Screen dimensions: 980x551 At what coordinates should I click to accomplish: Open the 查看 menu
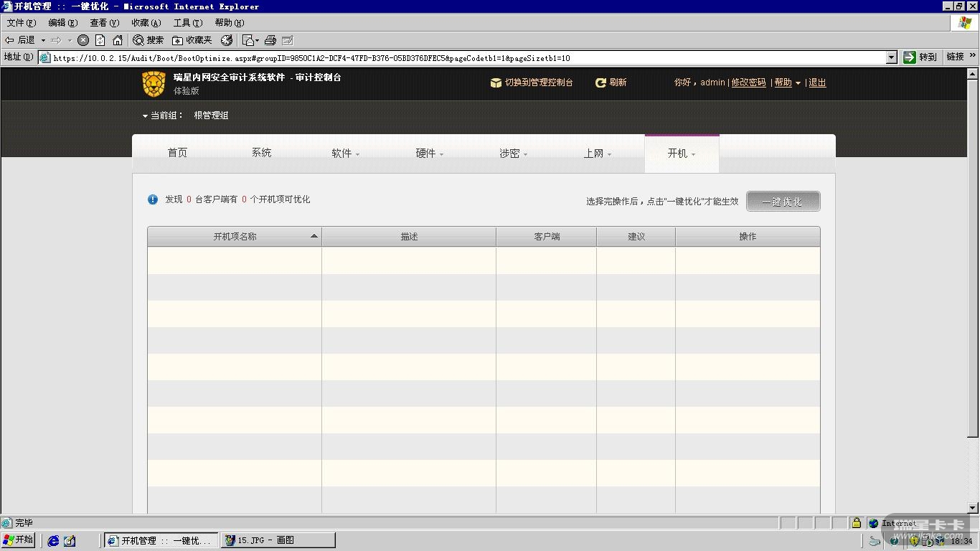tap(105, 23)
